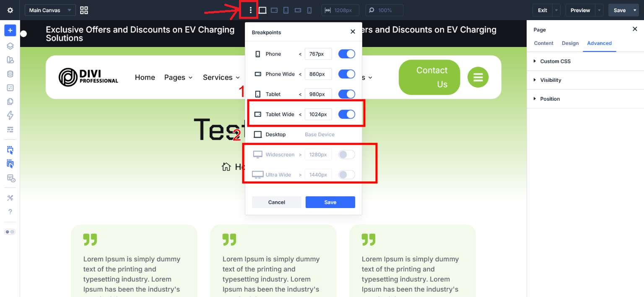Click the Breakpoints dialog title

click(x=266, y=32)
